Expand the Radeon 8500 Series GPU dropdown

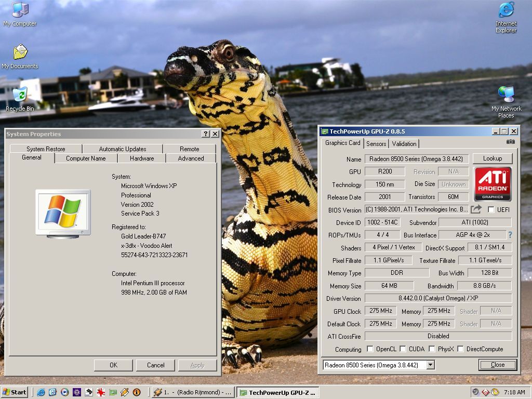pyautogui.click(x=430, y=365)
